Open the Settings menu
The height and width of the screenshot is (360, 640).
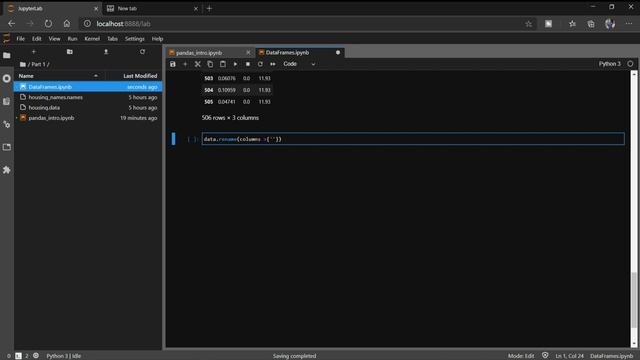coord(135,39)
